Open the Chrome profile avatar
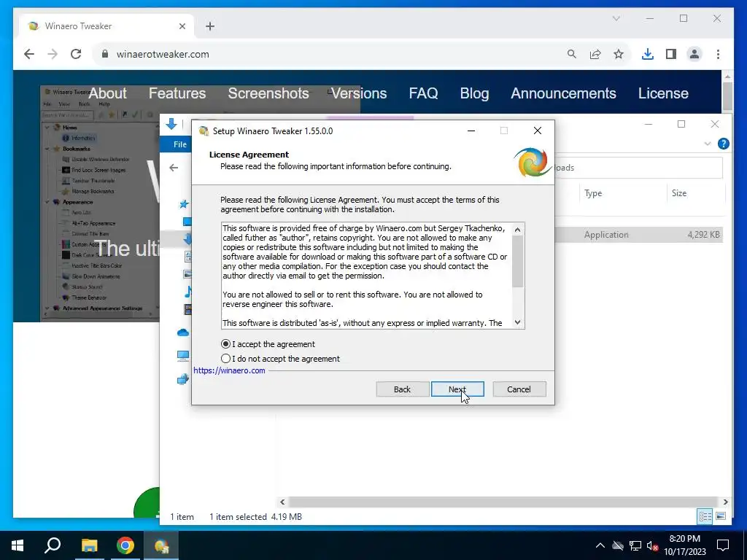 (694, 54)
